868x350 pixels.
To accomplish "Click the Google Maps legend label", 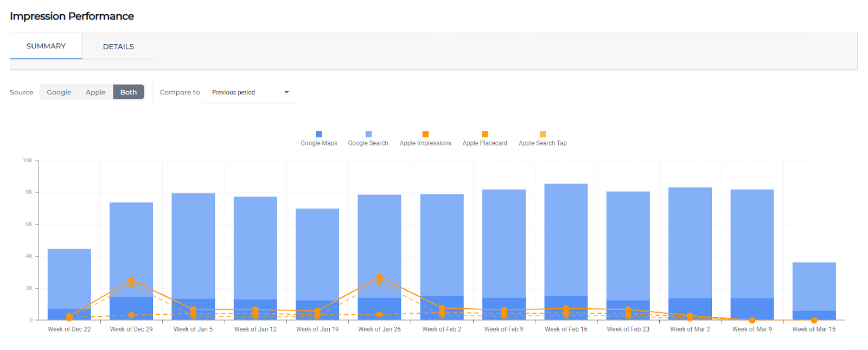I will (319, 143).
